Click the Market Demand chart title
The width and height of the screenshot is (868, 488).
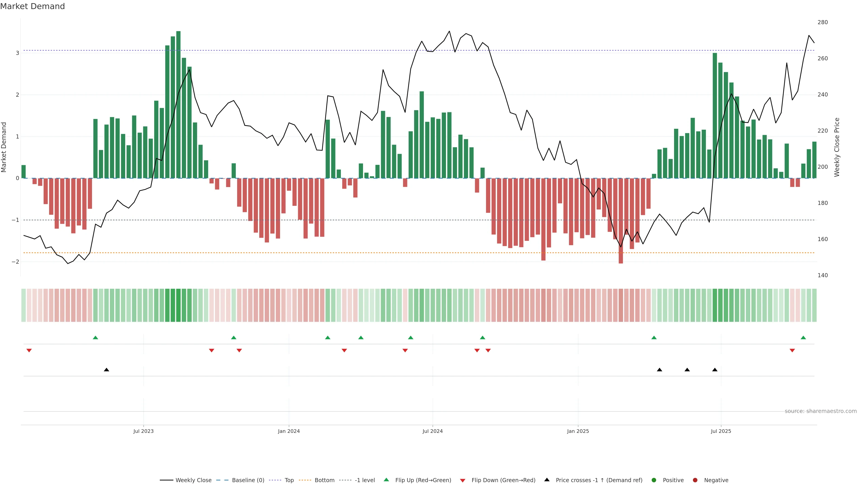[32, 6]
